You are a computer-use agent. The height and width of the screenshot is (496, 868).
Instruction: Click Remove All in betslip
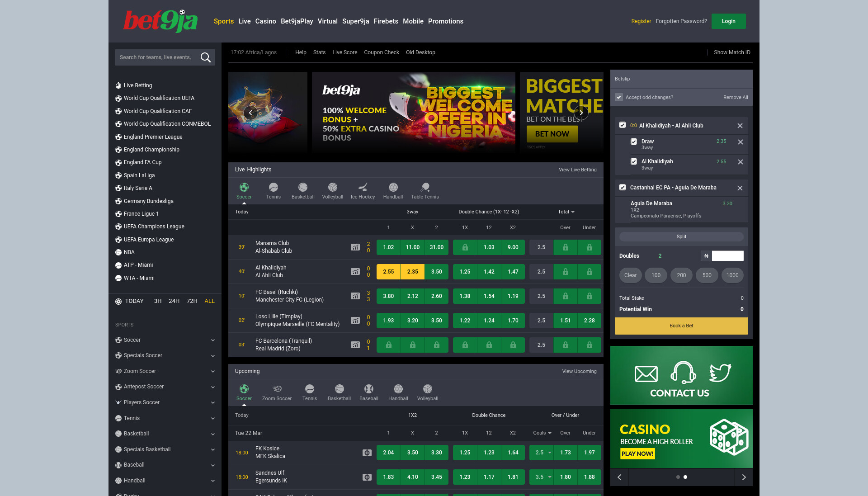736,97
